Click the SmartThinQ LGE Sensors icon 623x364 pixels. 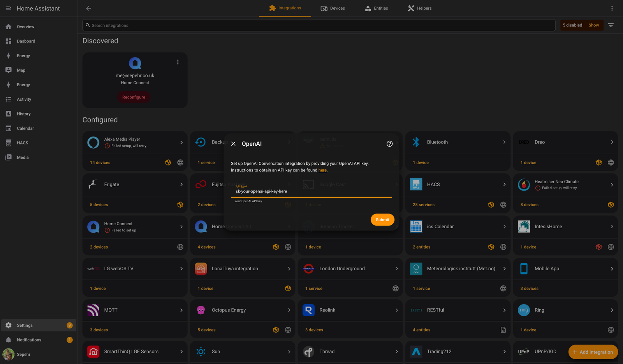pos(93,352)
